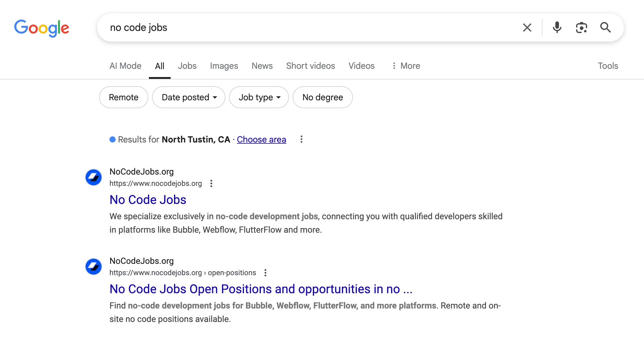Click NoCodeJobs favicon of first result

tap(94, 177)
